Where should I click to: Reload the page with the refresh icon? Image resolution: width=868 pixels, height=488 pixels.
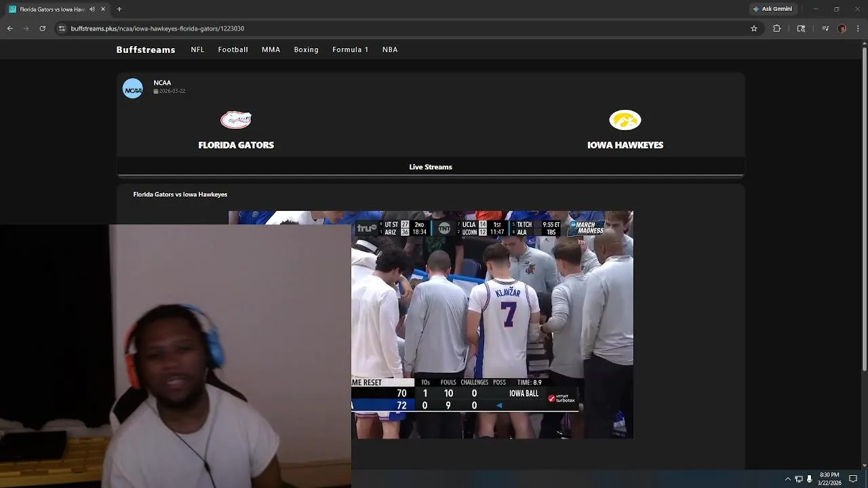[x=42, y=28]
